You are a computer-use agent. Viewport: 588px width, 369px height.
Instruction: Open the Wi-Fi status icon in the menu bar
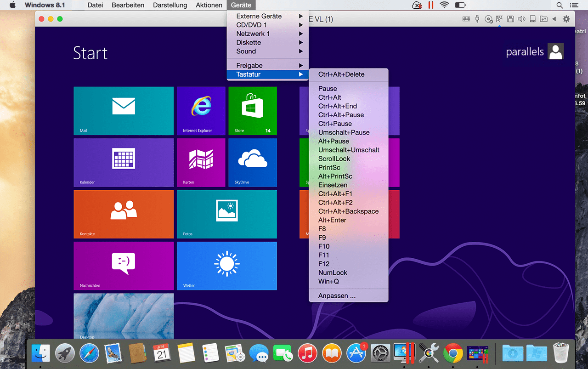[x=444, y=5]
